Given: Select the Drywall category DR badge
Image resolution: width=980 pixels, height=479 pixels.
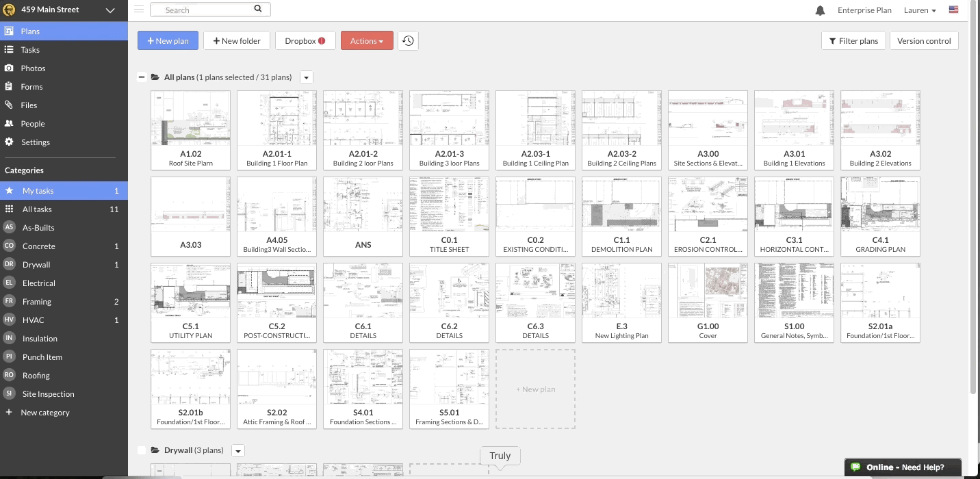Looking at the screenshot, I should point(9,264).
